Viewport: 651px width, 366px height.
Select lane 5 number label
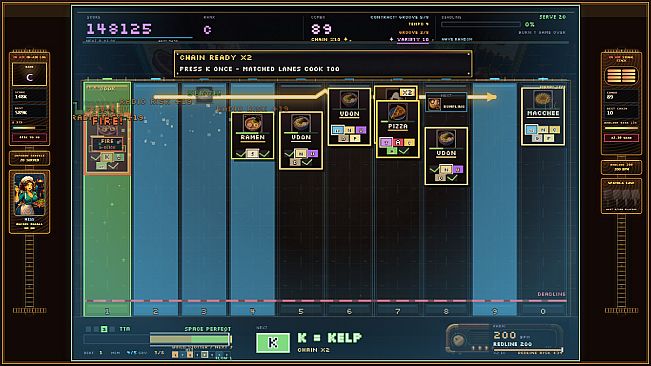pos(301,311)
